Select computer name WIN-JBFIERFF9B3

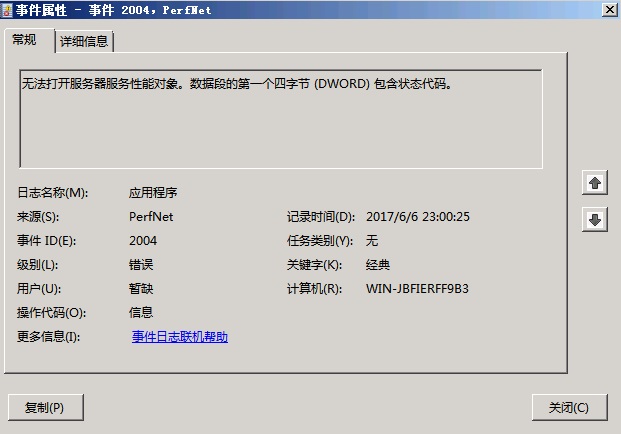tap(417, 289)
